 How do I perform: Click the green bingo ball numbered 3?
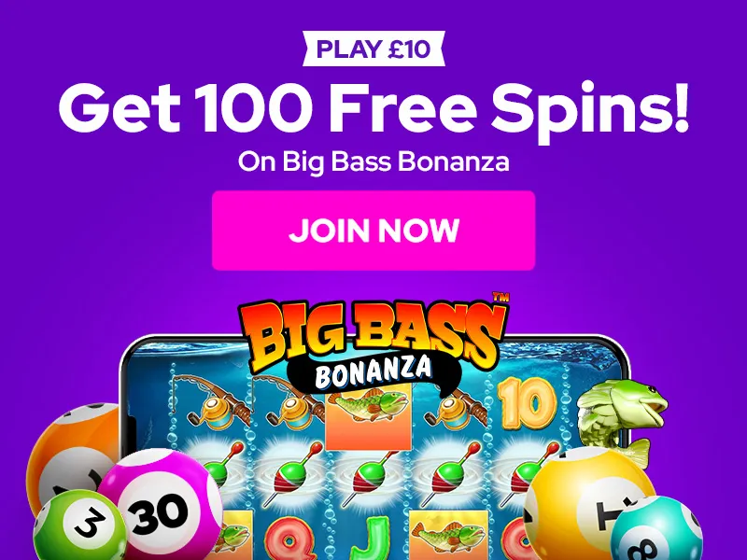[x=80, y=525]
